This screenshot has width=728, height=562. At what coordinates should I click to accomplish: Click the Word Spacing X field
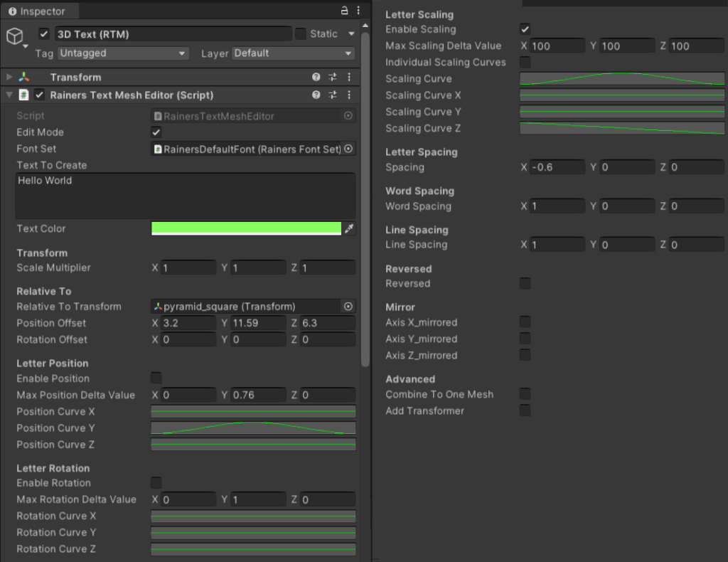[557, 206]
